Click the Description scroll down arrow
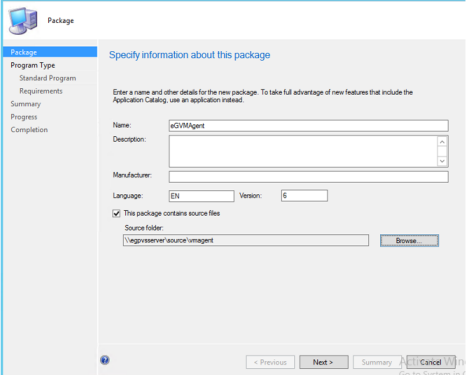 point(442,161)
